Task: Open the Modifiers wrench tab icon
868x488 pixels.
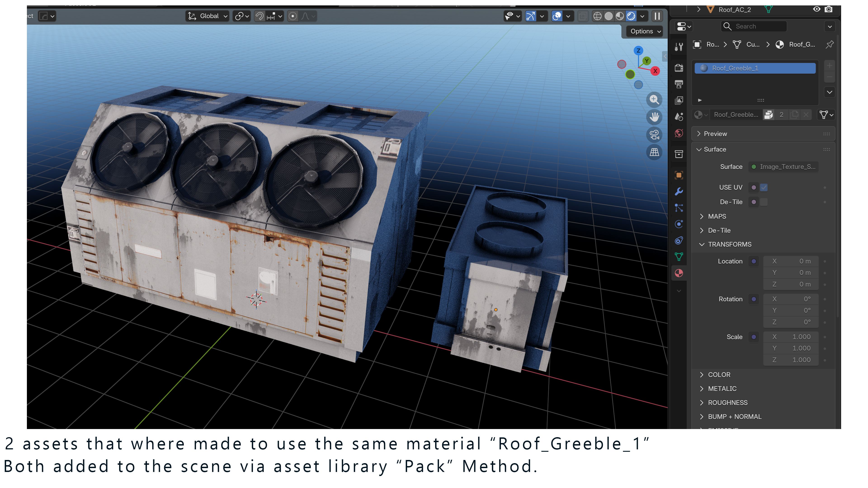Action: [x=679, y=191]
